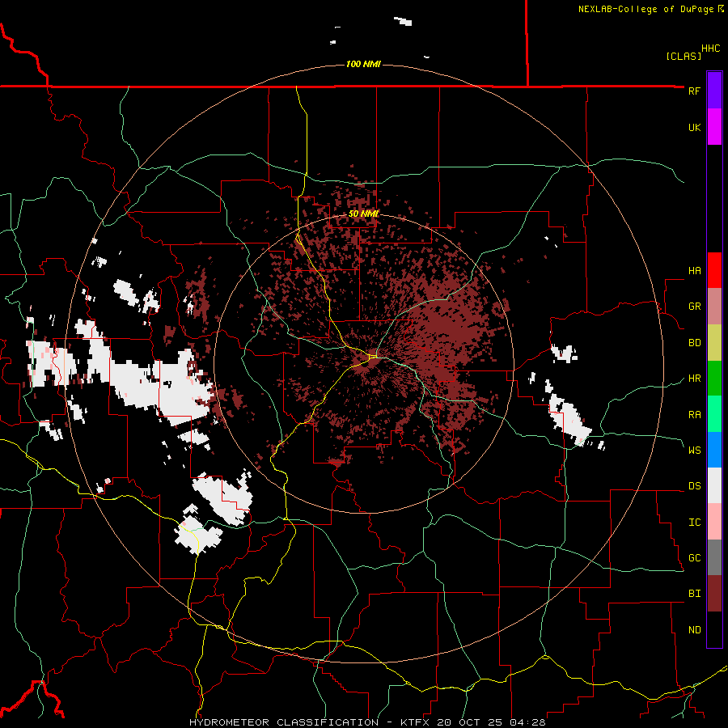Click the NEXLAB-College of DuPage credit text

coord(645,9)
